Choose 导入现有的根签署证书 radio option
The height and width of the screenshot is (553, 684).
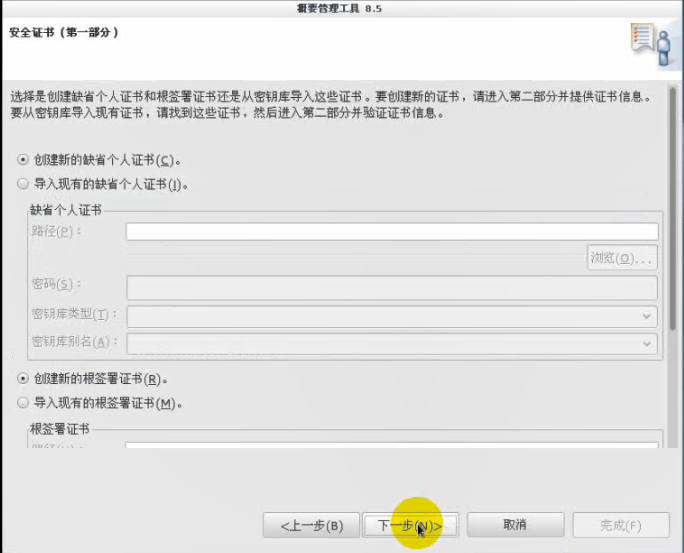24,403
